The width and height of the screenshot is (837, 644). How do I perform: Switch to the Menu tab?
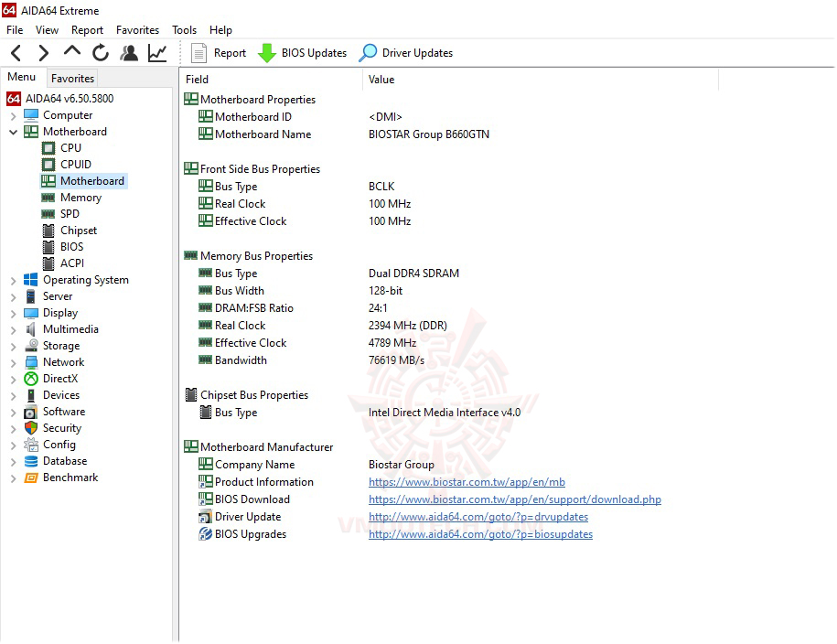coord(21,77)
